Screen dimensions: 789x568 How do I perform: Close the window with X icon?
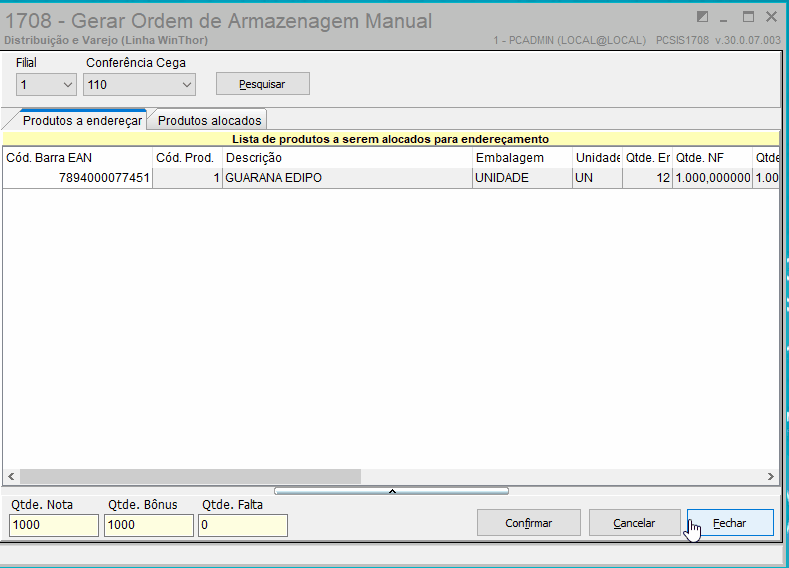[x=771, y=17]
